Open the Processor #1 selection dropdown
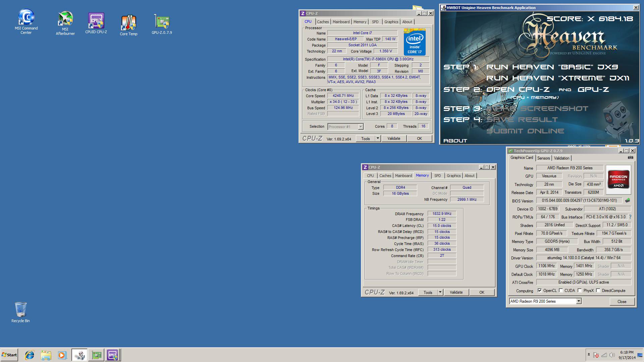Viewport: 644px width, 362px height. coord(361,127)
